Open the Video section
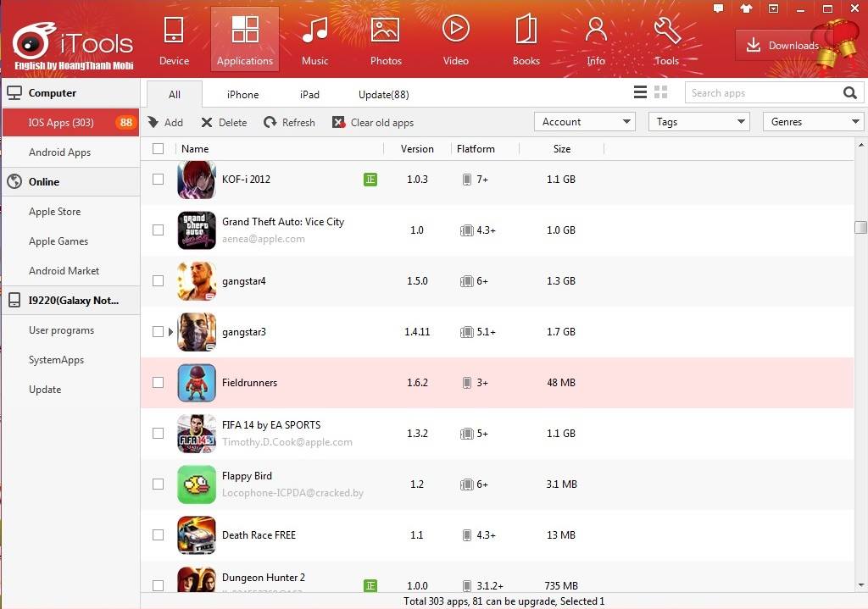This screenshot has width=868, height=609. coord(455,41)
